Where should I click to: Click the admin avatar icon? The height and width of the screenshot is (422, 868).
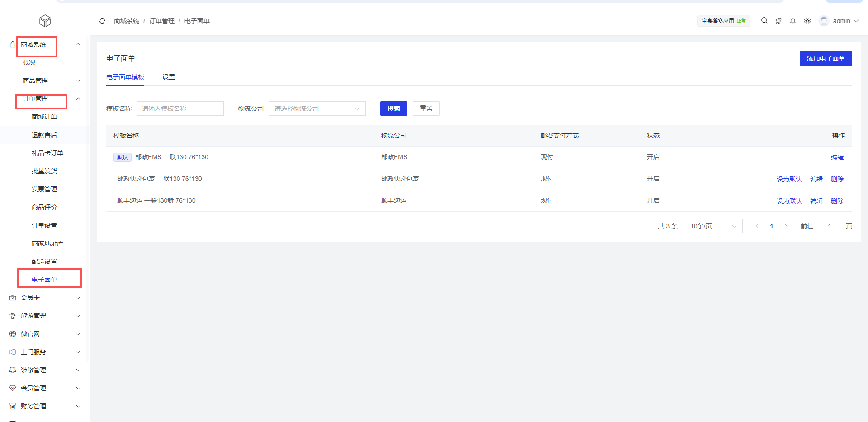click(x=824, y=21)
